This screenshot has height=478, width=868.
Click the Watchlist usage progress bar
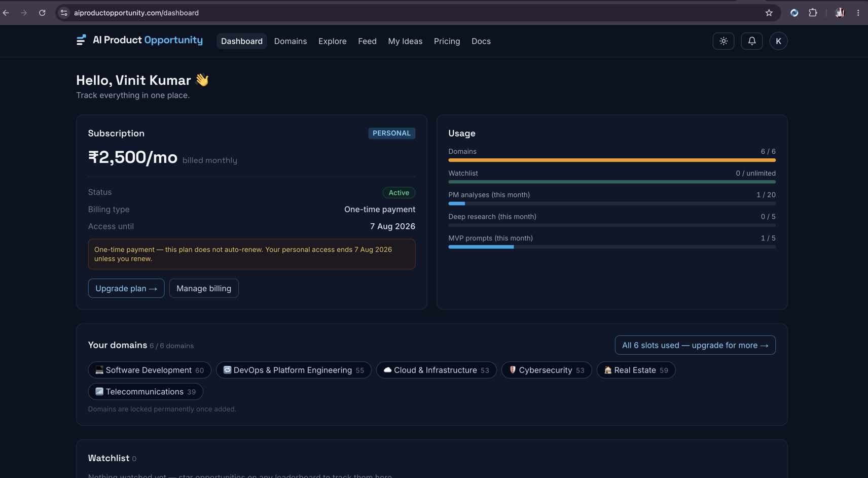click(612, 182)
